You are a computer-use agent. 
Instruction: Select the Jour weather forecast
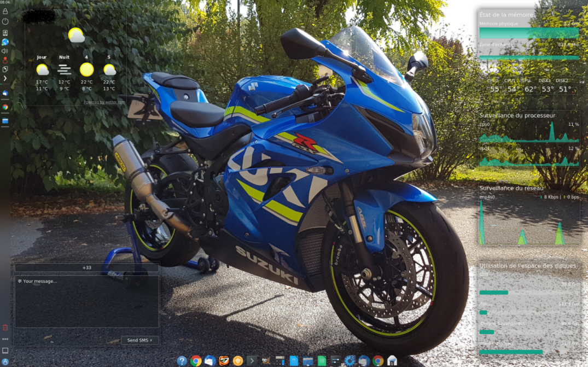click(x=42, y=73)
